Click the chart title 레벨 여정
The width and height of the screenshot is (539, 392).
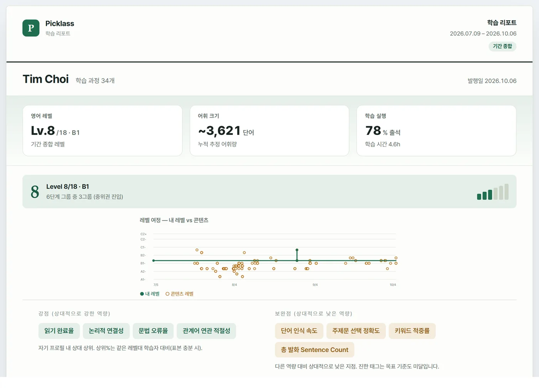[x=174, y=220]
